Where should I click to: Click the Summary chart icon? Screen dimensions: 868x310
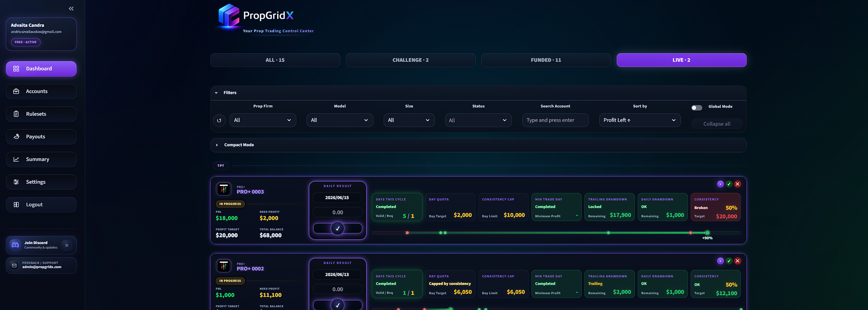[x=16, y=159]
